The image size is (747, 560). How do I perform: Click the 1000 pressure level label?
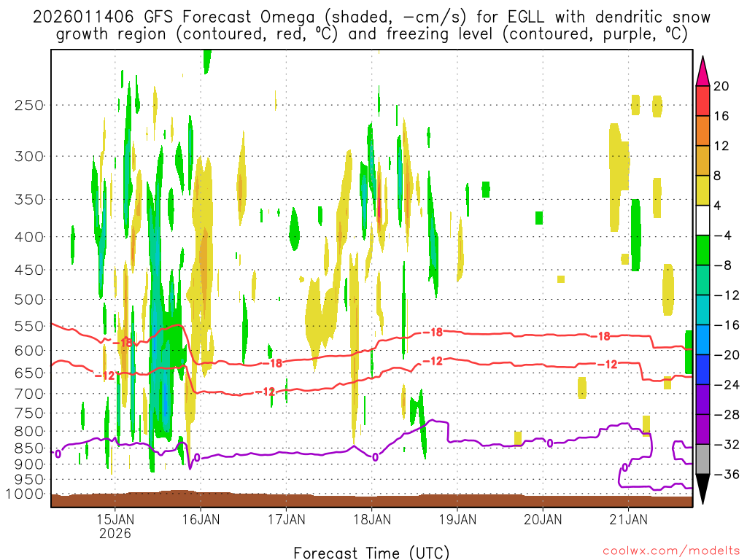pyautogui.click(x=25, y=494)
